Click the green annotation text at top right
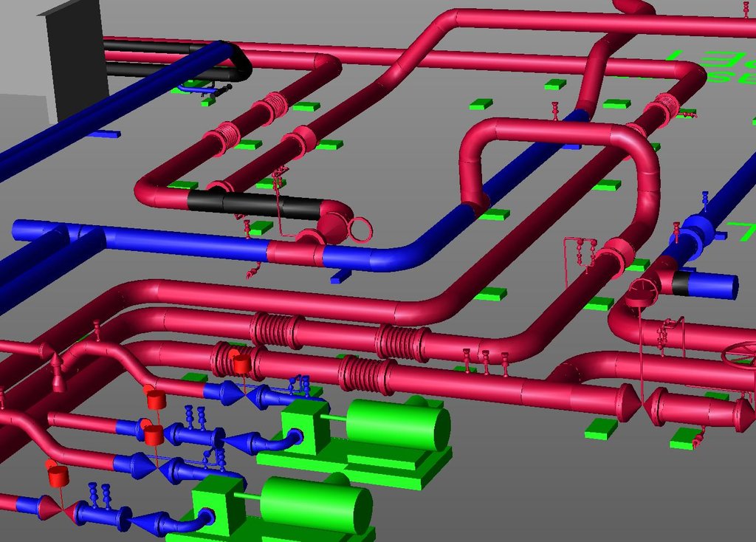756x542 pixels. [707, 65]
